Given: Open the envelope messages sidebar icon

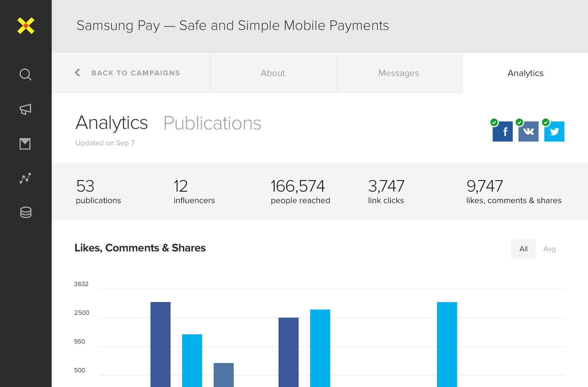Looking at the screenshot, I should tap(25, 144).
